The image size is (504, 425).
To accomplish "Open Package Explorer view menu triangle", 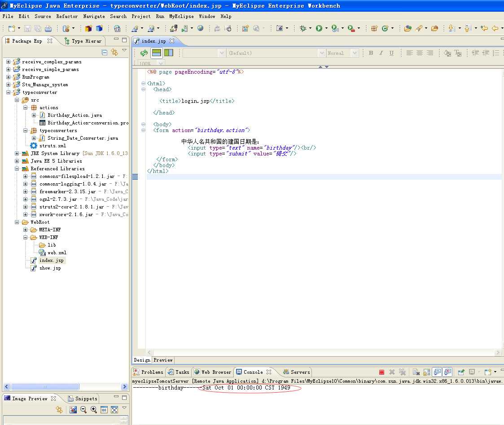I will tap(124, 50).
